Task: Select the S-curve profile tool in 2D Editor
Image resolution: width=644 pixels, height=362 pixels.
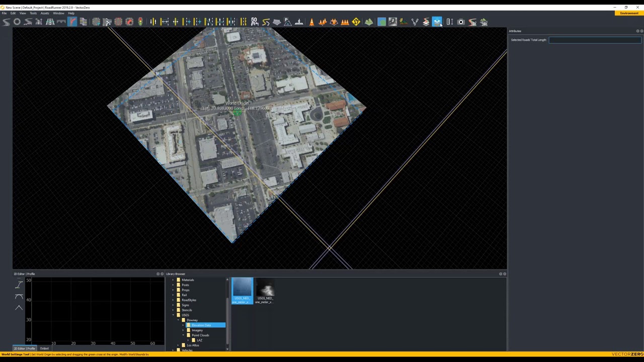Action: click(19, 285)
